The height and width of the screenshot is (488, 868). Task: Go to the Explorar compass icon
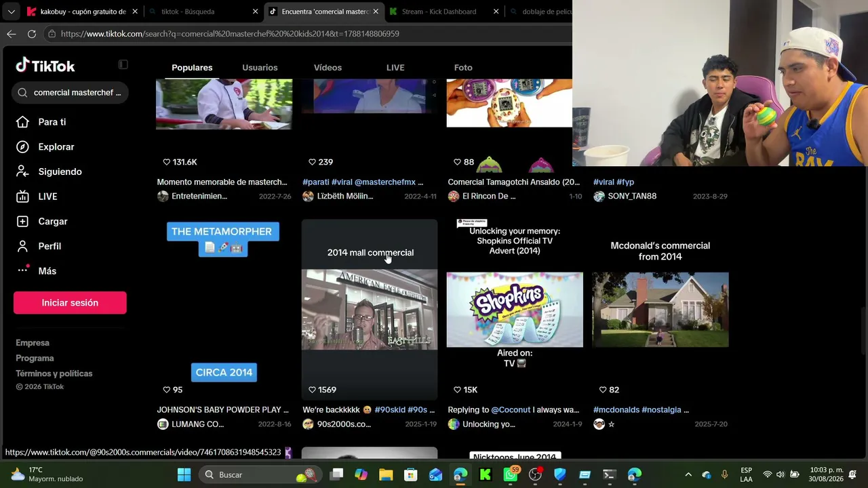point(22,147)
